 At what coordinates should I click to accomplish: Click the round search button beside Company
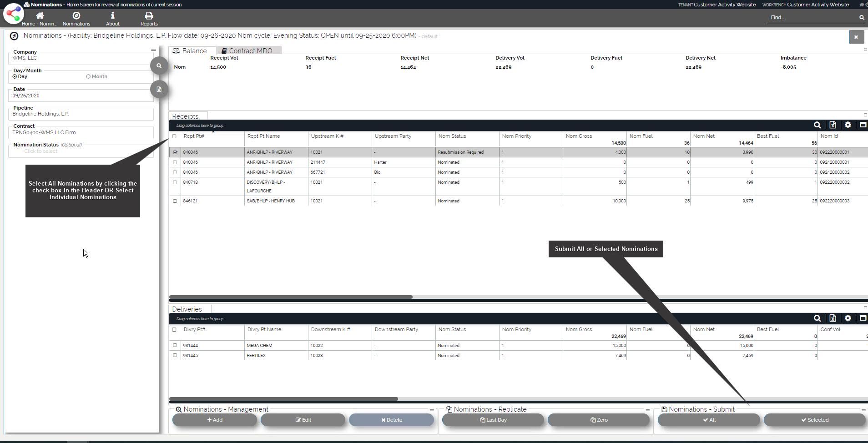[x=159, y=66]
